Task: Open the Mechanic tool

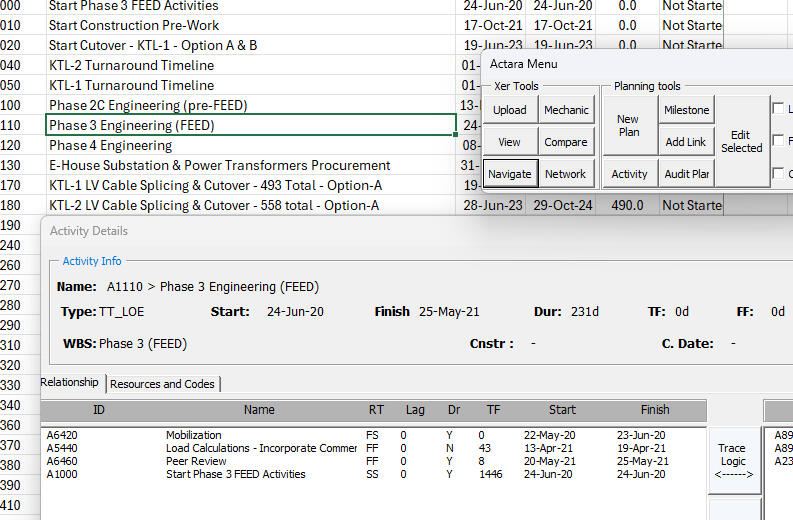Action: pyautogui.click(x=566, y=110)
